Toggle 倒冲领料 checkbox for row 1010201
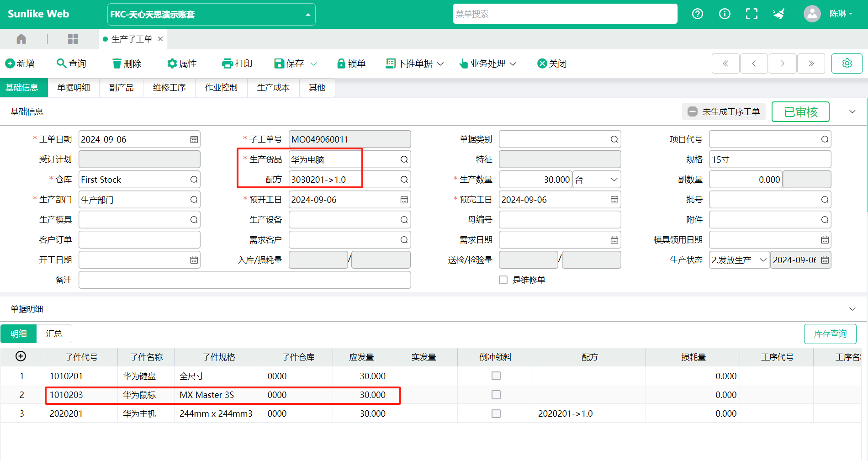 click(x=496, y=376)
